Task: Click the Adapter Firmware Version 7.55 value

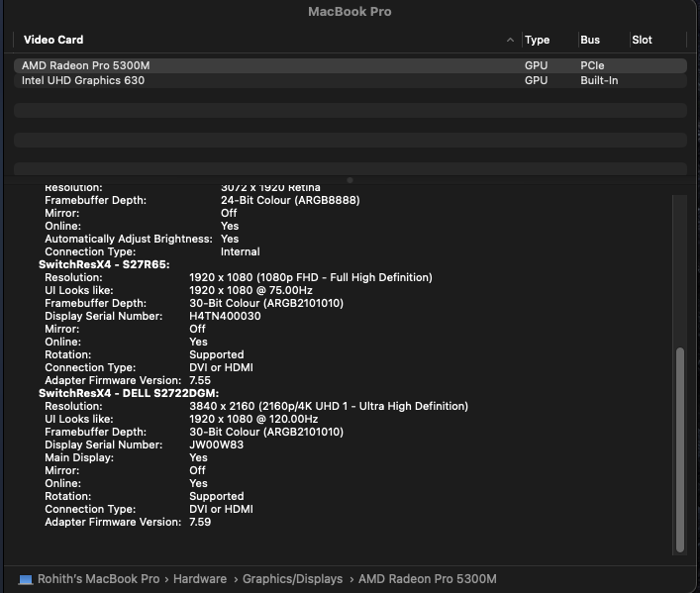Action: coord(200,380)
